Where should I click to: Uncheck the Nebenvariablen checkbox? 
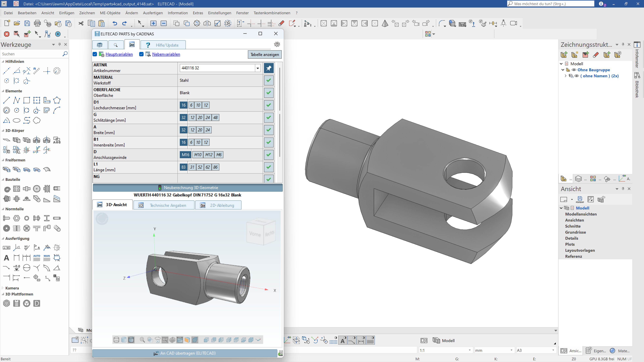click(x=142, y=54)
